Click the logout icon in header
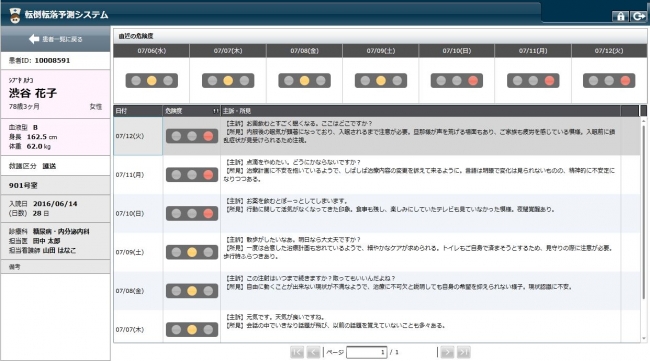Image resolution: width=650 pixels, height=361 pixels. click(x=638, y=16)
